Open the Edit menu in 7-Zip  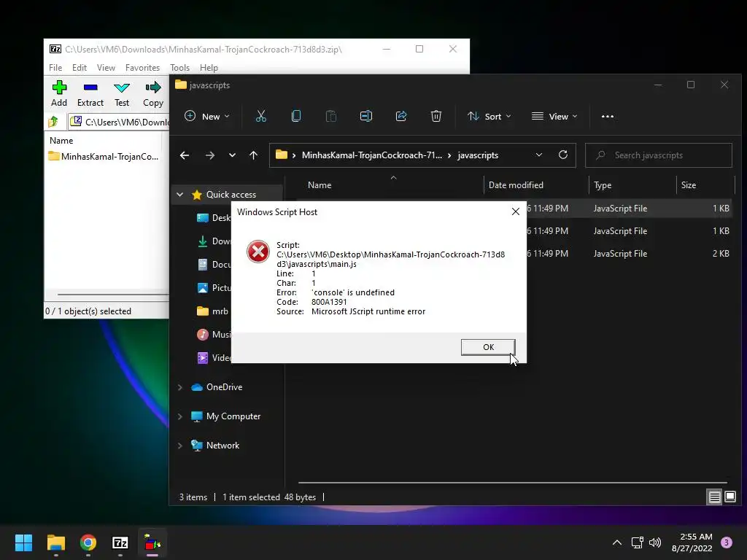point(79,68)
